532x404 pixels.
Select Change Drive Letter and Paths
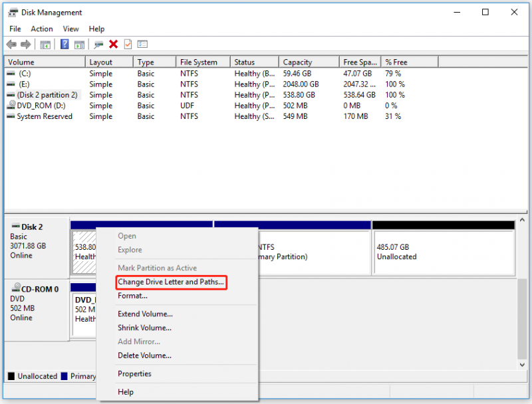point(171,282)
